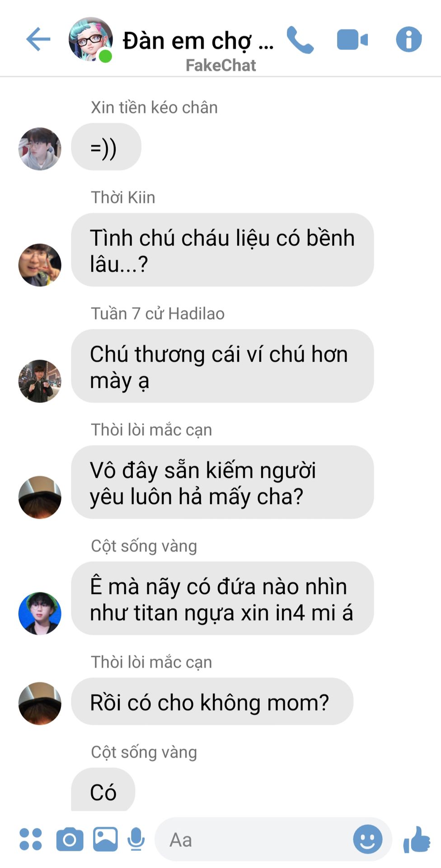Tap the Đàn em chợ group title
441x868 pixels.
[198, 41]
